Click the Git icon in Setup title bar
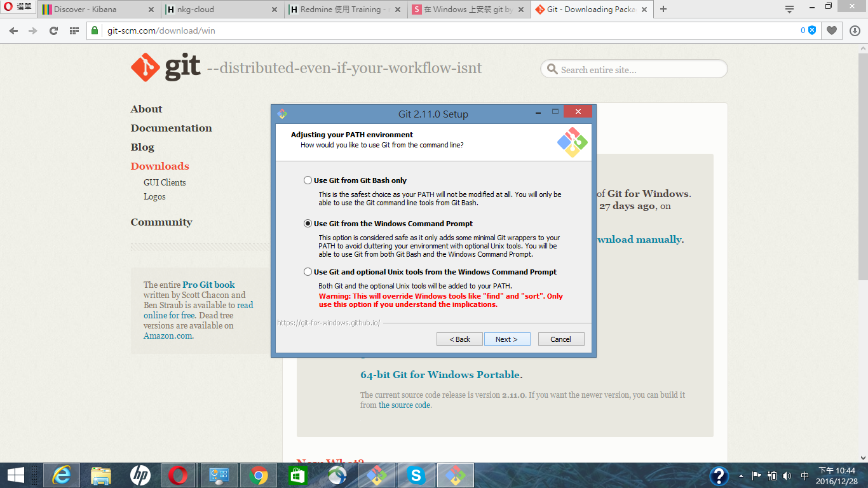 click(x=283, y=114)
